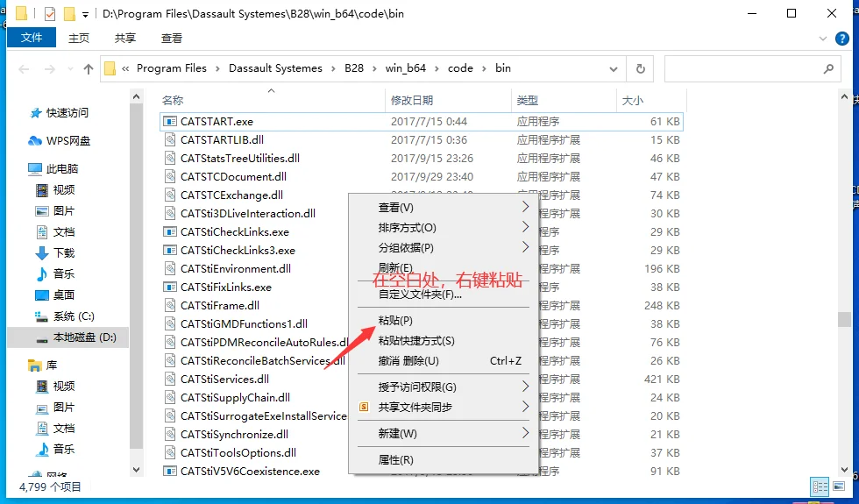
Task: Select 库 in navigation pane
Action: point(52,365)
